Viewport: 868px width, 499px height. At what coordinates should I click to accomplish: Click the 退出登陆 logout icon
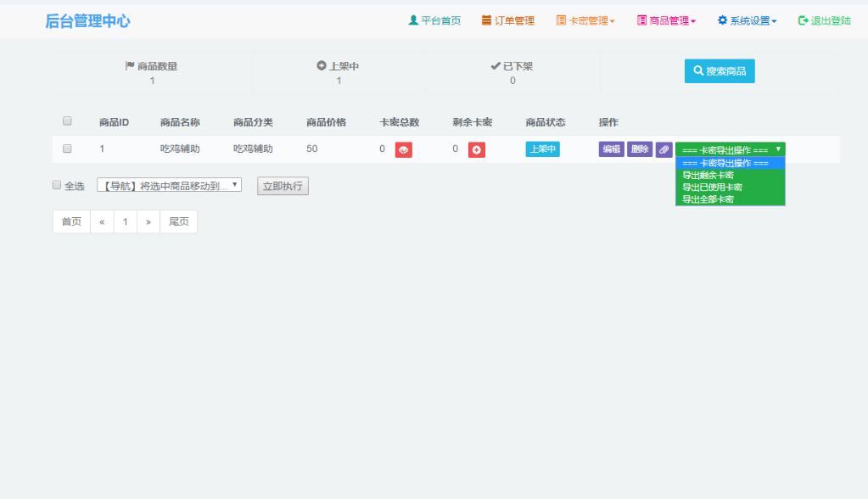(803, 20)
